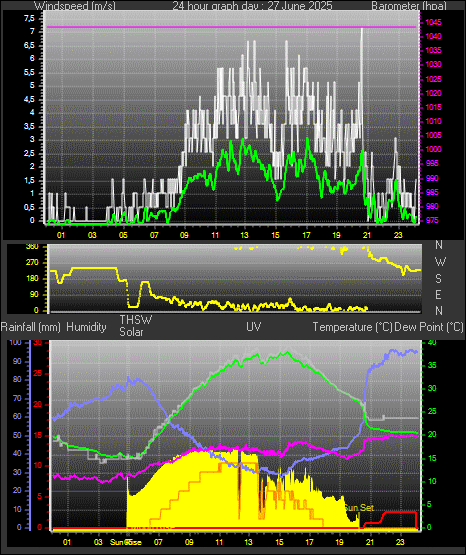Click hour "09" on the bottom graph axis
This screenshot has width=466, height=555.
pyautogui.click(x=189, y=542)
